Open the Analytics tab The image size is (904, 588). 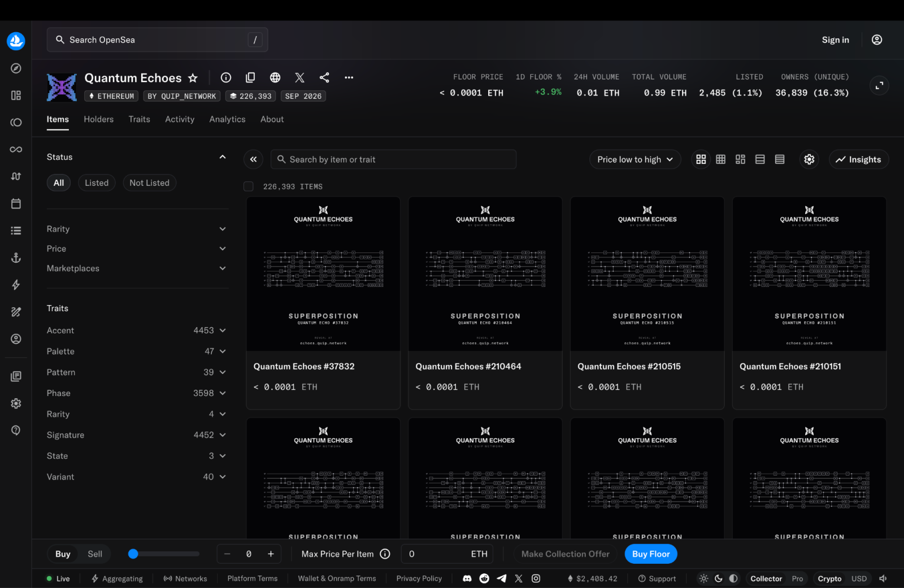[227, 119]
